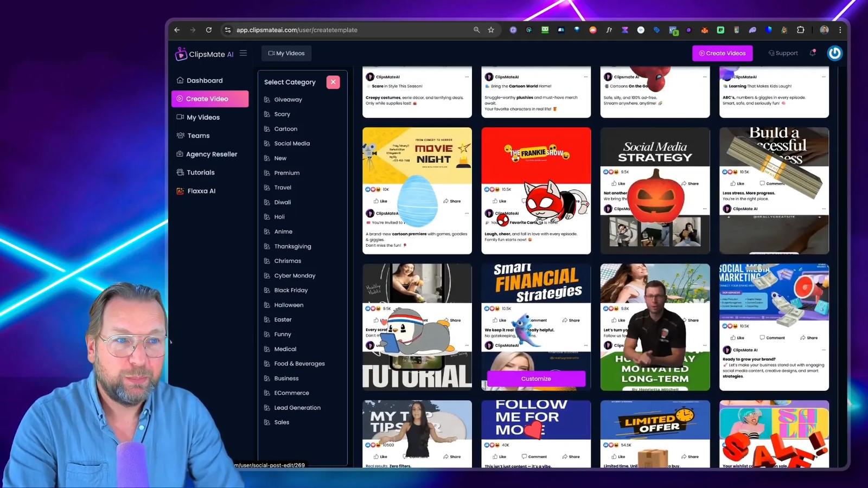This screenshot has height=488, width=868.
Task: Open the Movie Night template thumbnail
Action: click(x=417, y=191)
